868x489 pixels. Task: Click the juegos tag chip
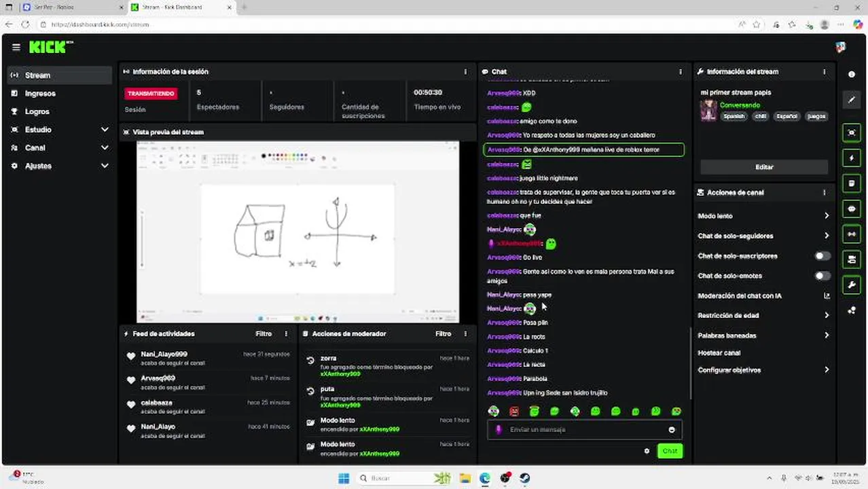(816, 116)
